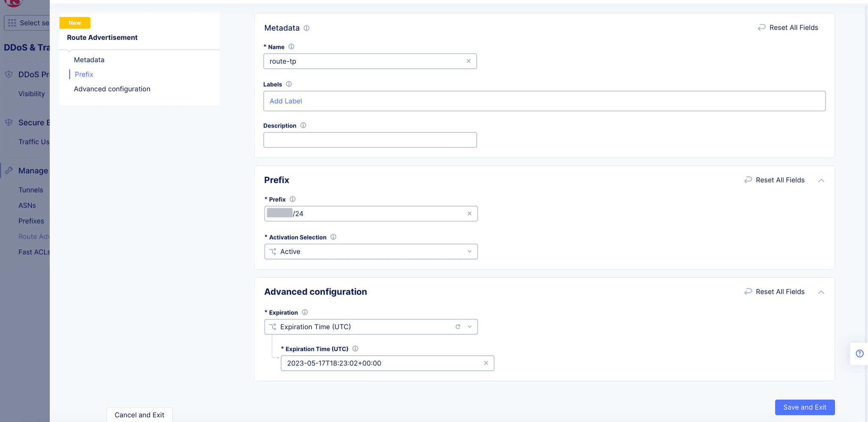This screenshot has width=868, height=422.
Task: Click the info icon next to Name
Action: point(292,47)
